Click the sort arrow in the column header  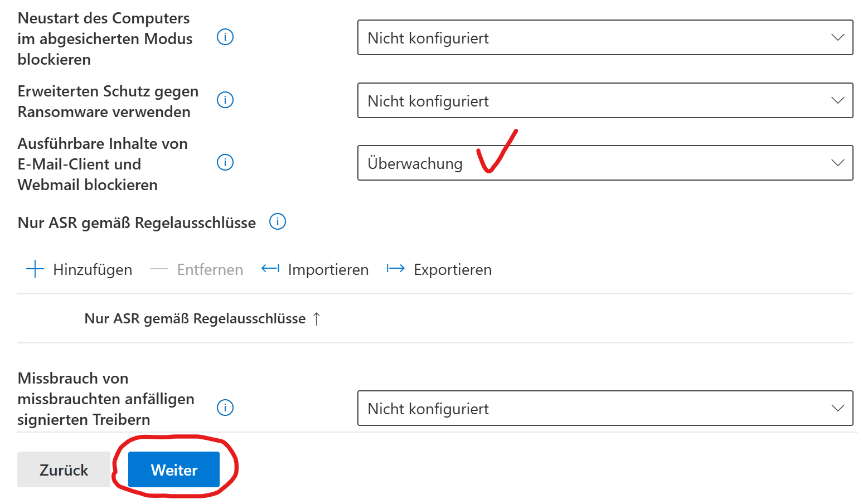click(x=317, y=319)
